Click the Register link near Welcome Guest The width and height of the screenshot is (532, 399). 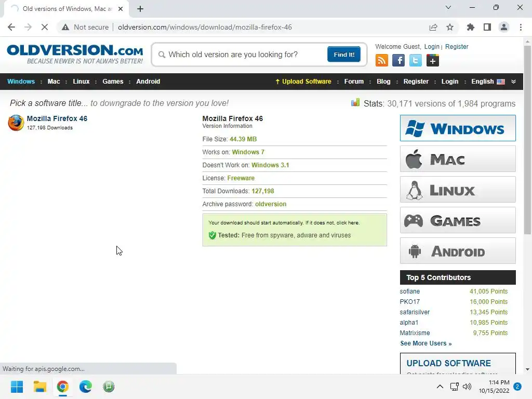[457, 46]
